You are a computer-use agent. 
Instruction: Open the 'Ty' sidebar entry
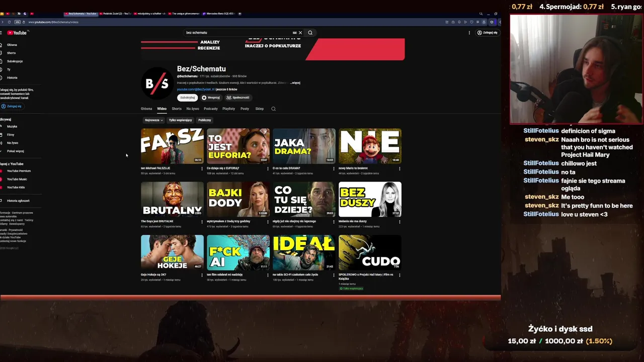pyautogui.click(x=9, y=69)
